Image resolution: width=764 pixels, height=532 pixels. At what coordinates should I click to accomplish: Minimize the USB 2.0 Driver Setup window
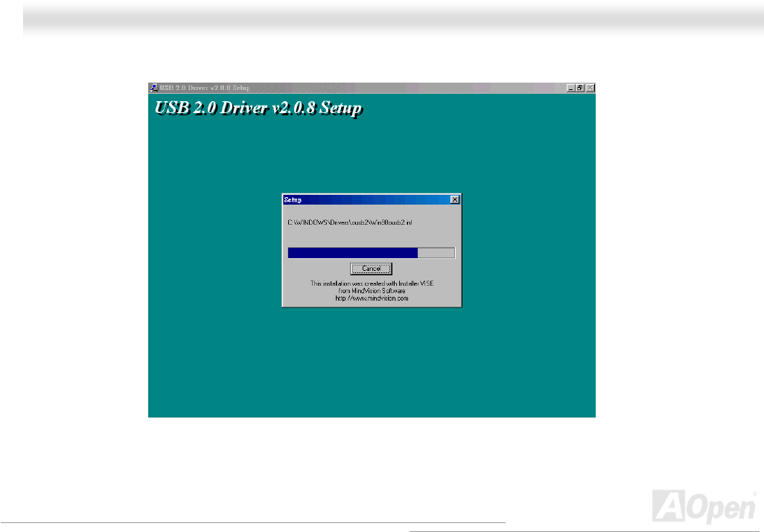point(570,88)
